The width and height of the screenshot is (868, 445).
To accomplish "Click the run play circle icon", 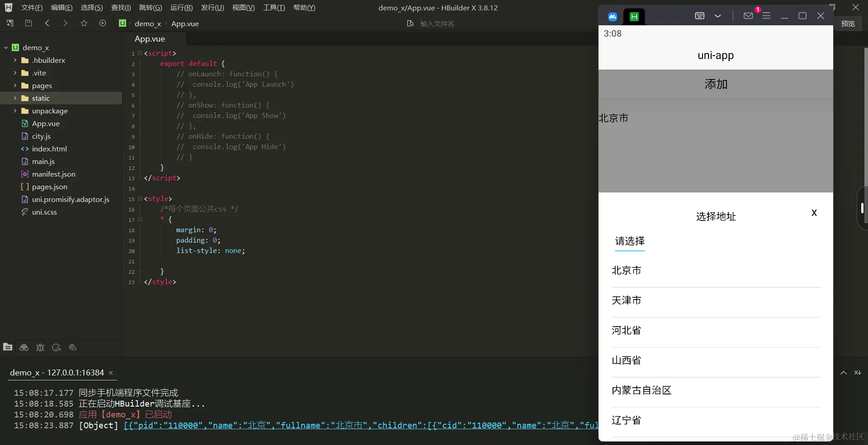I will 103,23.
